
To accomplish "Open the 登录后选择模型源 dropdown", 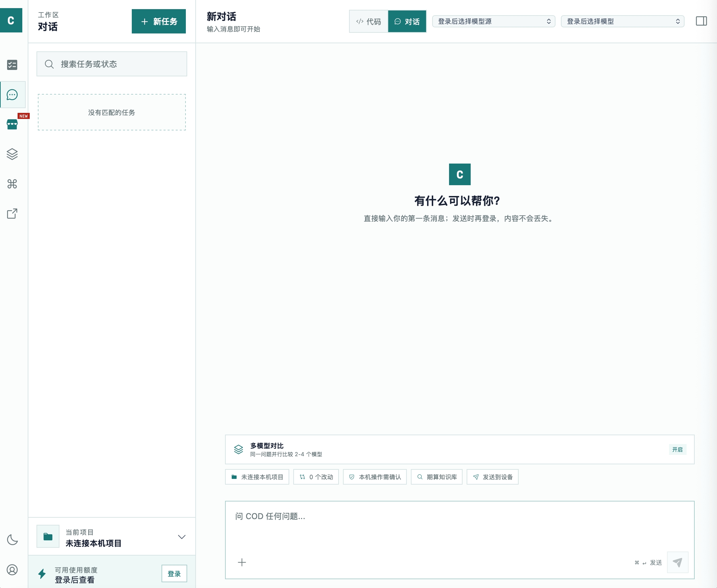I will [494, 21].
